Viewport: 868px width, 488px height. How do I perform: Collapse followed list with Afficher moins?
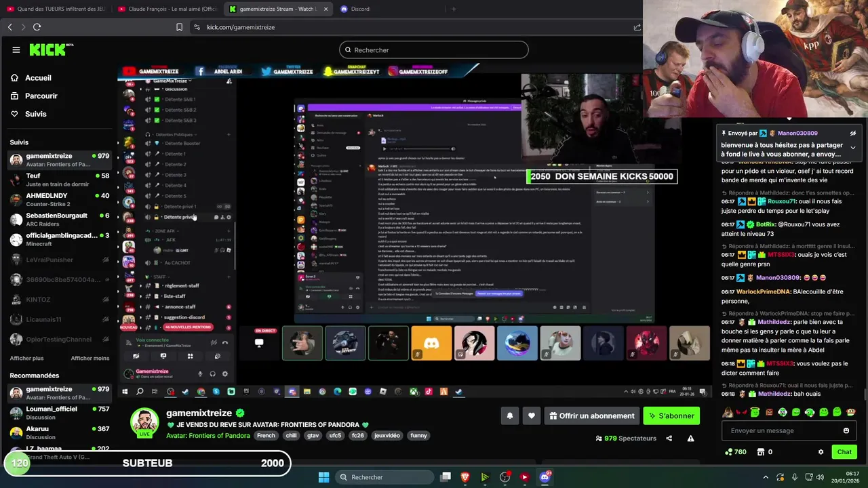90,358
